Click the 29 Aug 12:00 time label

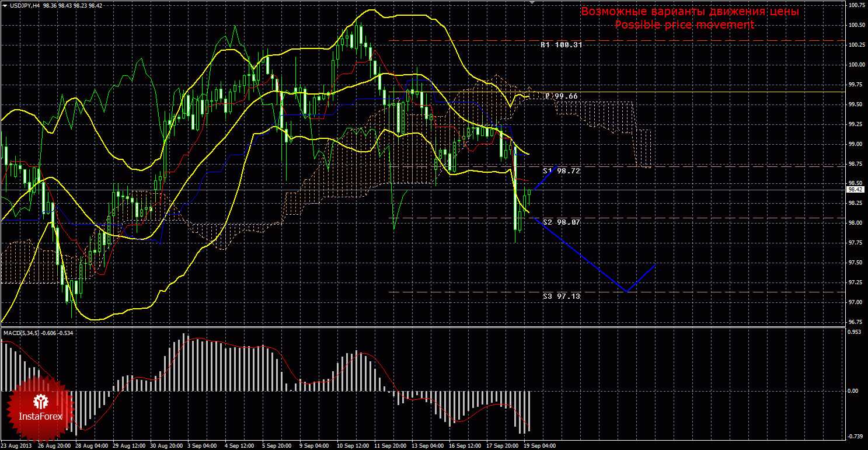(x=129, y=445)
